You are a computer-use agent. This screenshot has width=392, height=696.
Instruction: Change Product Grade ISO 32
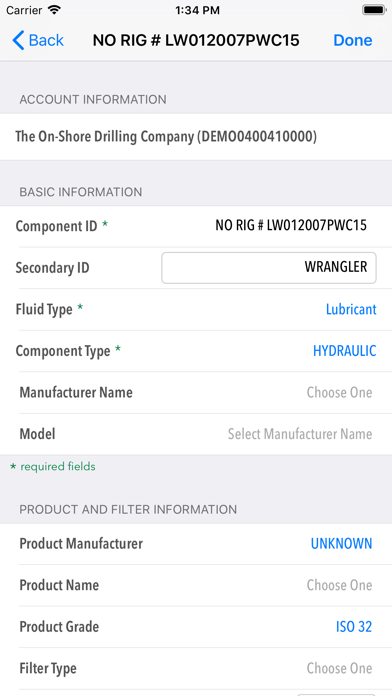pos(196,627)
